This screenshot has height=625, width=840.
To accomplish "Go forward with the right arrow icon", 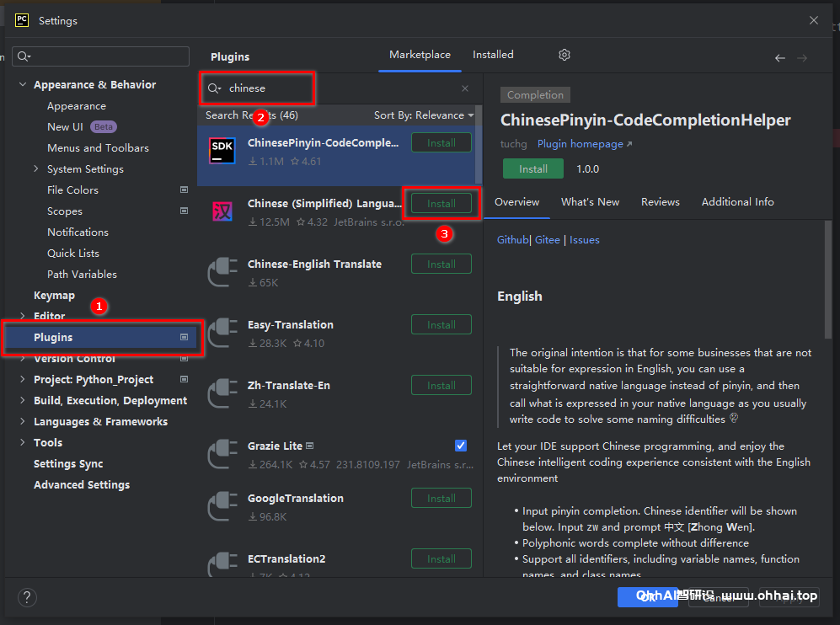I will (x=802, y=58).
